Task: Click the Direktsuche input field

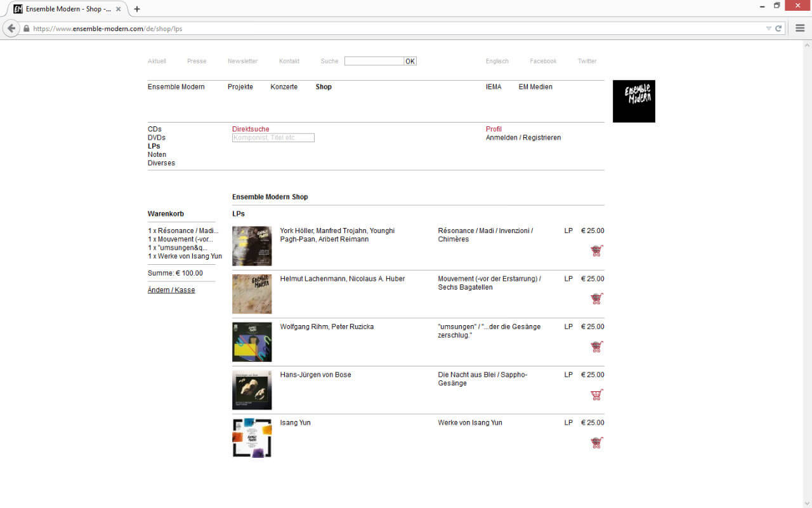Action: click(x=273, y=138)
